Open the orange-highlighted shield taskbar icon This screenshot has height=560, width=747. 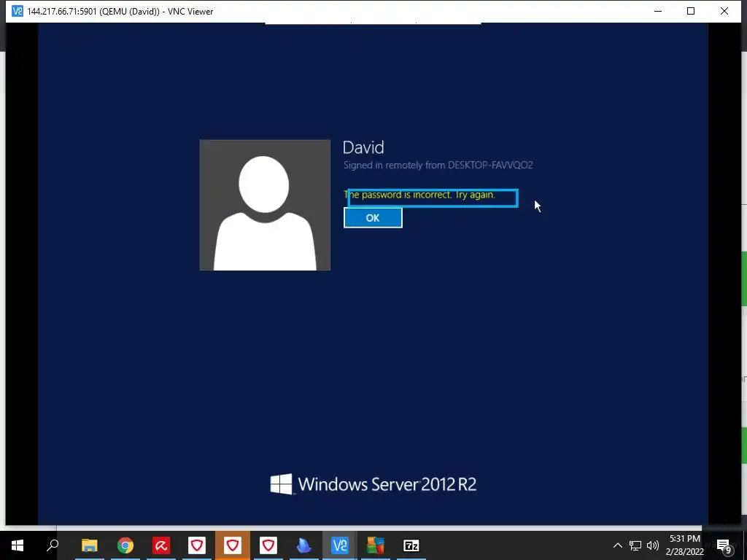233,545
